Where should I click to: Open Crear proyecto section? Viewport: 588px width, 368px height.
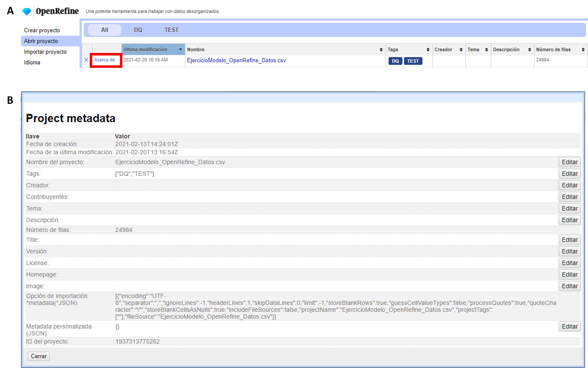(42, 30)
